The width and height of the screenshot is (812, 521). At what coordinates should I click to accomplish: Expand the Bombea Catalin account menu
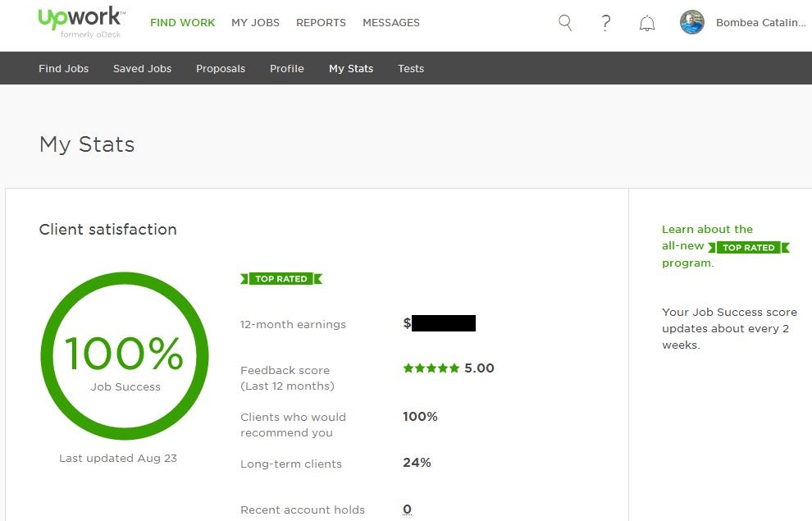pos(760,22)
